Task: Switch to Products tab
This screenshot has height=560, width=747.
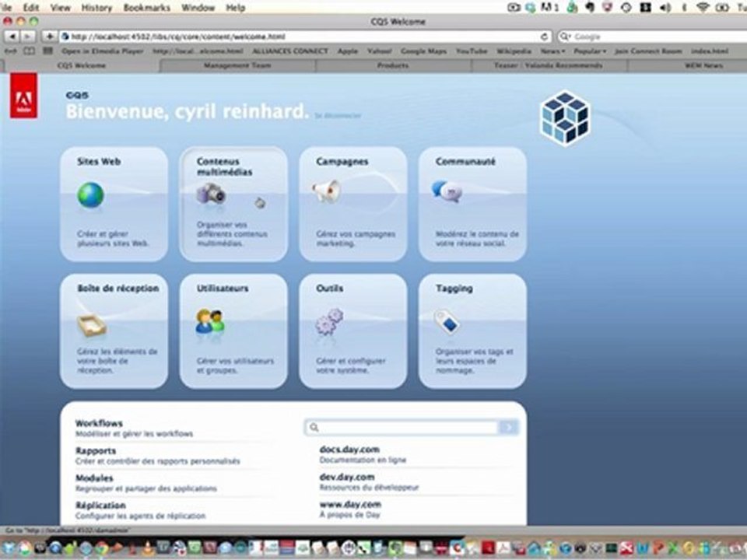Action: (393, 65)
